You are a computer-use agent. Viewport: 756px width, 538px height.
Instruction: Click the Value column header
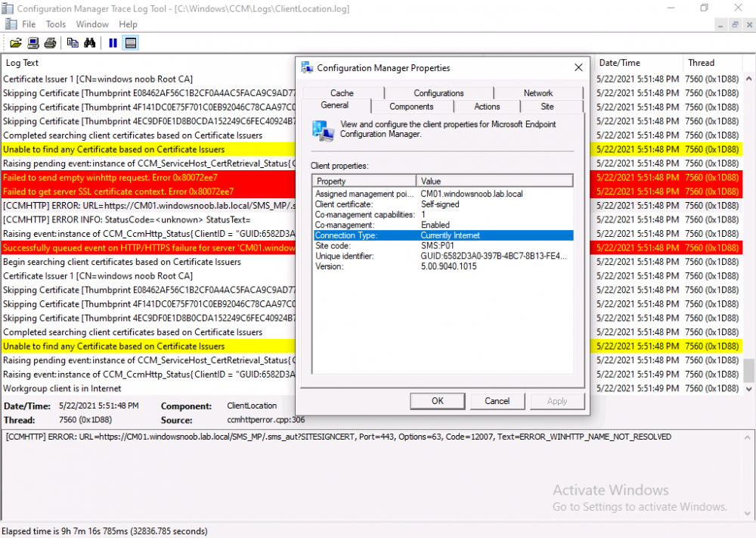point(494,181)
